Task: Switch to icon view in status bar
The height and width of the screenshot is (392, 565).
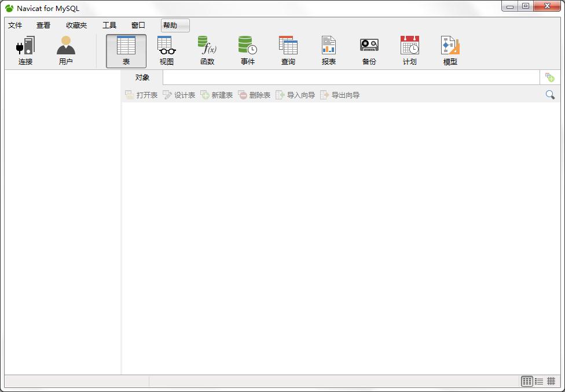Action: 527,381
